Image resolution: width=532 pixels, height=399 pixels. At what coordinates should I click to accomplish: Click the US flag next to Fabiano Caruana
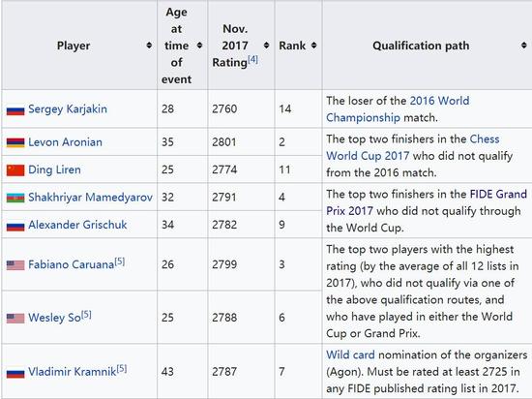point(15,264)
